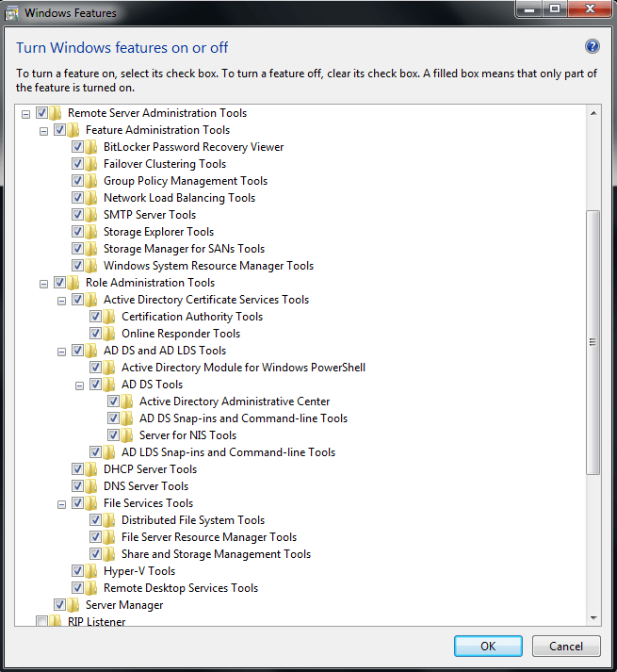
Task: Click folder icon beside Distributed File System Tools
Action: click(x=109, y=520)
